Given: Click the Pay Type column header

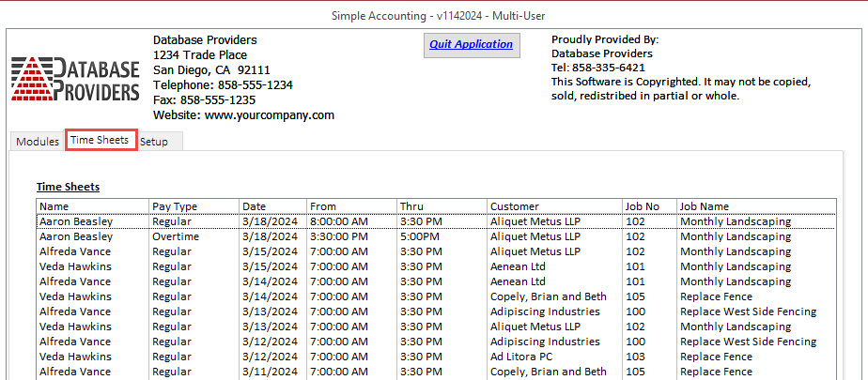Looking at the screenshot, I should (x=174, y=206).
